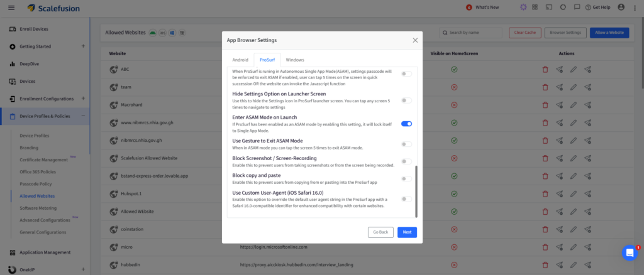
Task: Open the chat bubble icon in header
Action: pos(577,8)
